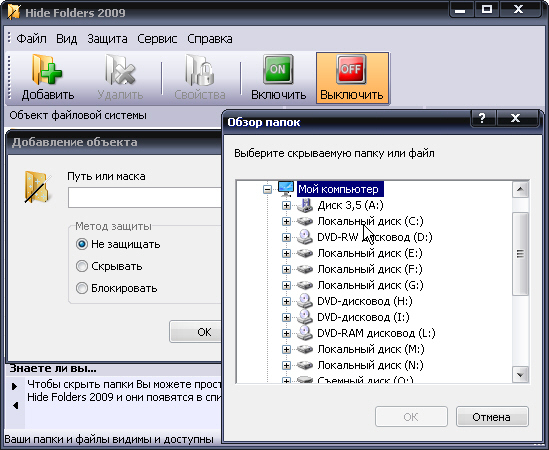The height and width of the screenshot is (450, 549).
Task: Click the folder wand icon in Добавление объекта
Action: point(37,187)
